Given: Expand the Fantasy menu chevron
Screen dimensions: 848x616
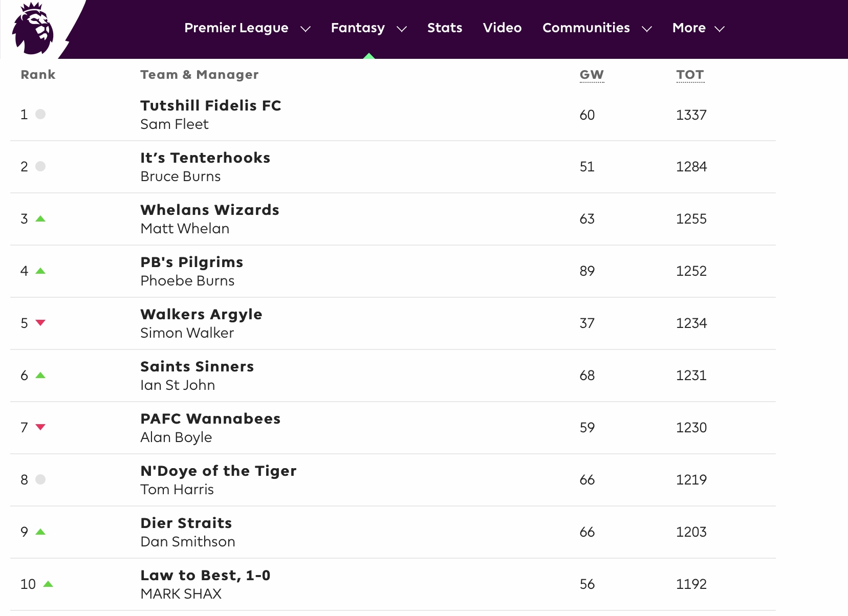Looking at the screenshot, I should click(x=402, y=29).
